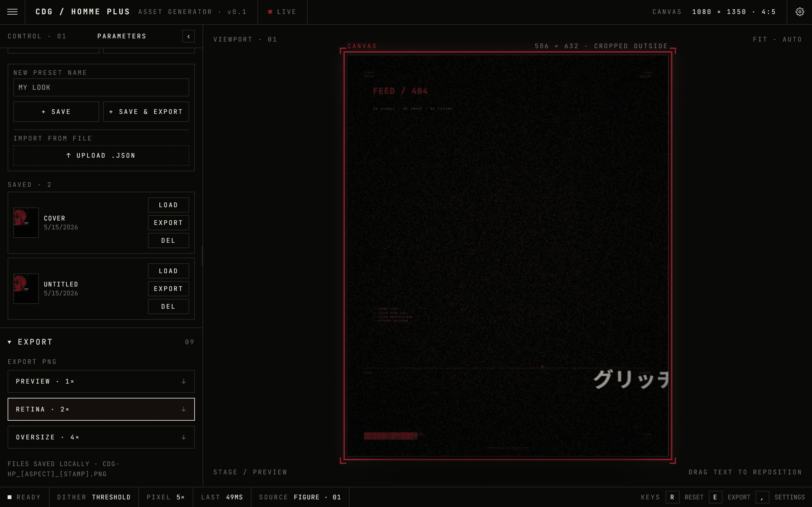This screenshot has width=812, height=507.
Task: Open settings via the gear icon
Action: (800, 12)
